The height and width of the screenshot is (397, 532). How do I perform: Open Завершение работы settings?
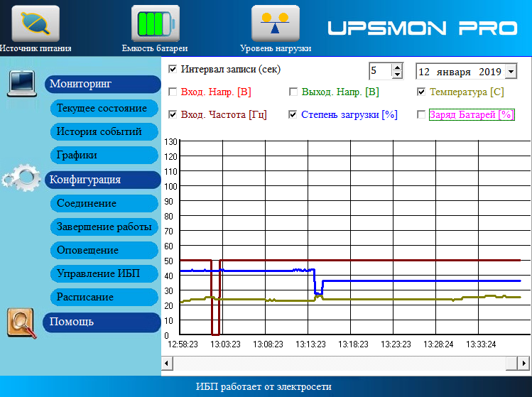pos(104,227)
